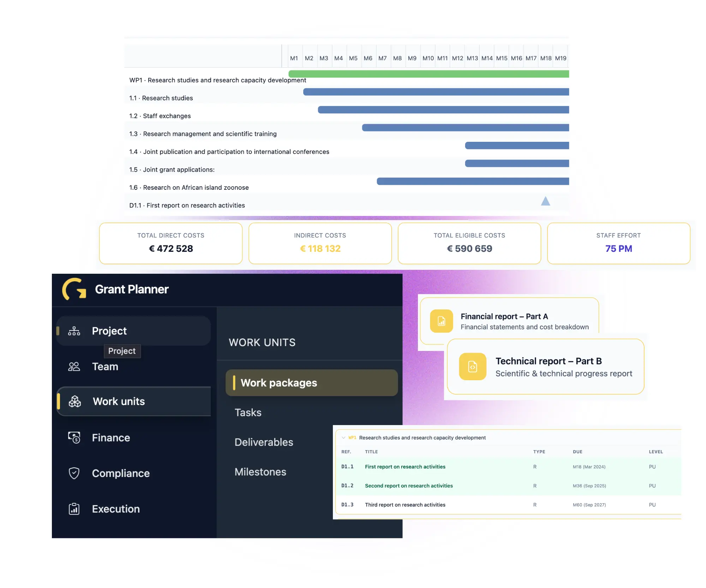Click the Compliance shield icon
Screen dimensions: 706x588
click(74, 473)
